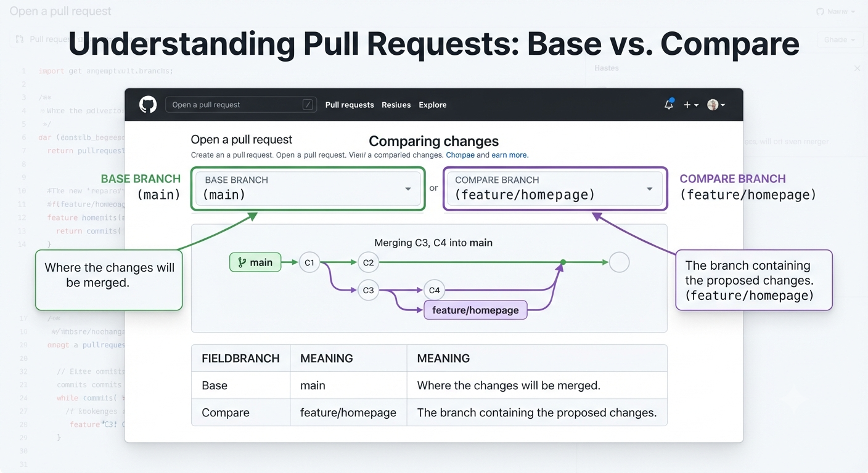The height and width of the screenshot is (473, 868).
Task: Expand the BASE BRANCH (main) dropdown
Action: [308, 188]
